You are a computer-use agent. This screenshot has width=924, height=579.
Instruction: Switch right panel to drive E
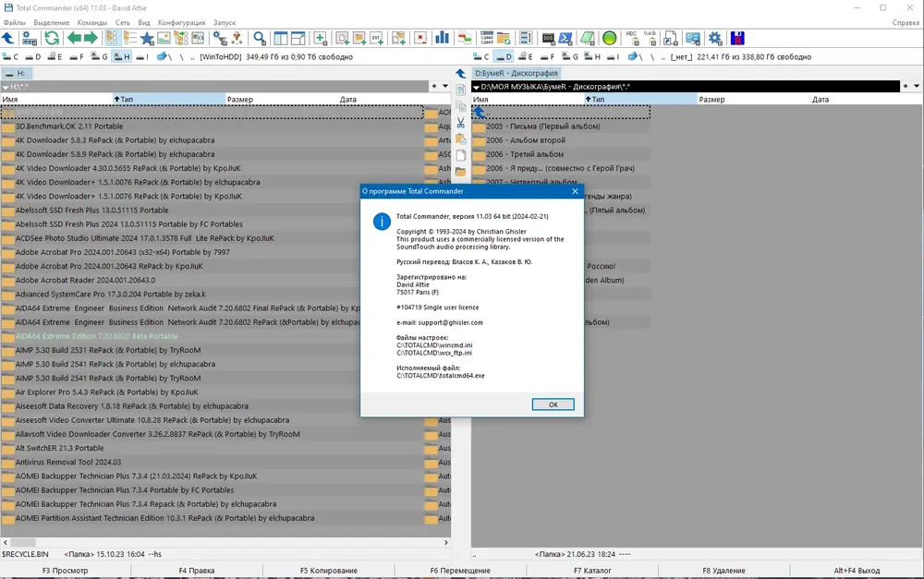coord(525,56)
